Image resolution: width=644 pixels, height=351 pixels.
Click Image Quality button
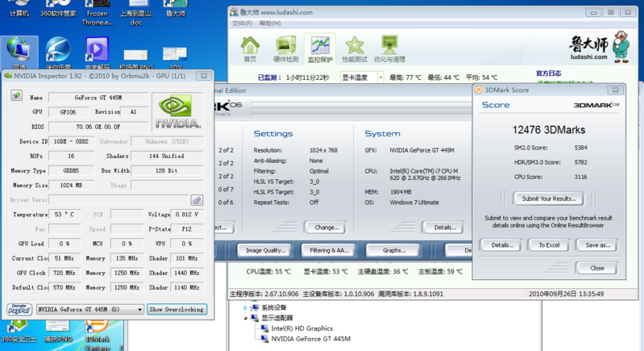pyautogui.click(x=265, y=250)
